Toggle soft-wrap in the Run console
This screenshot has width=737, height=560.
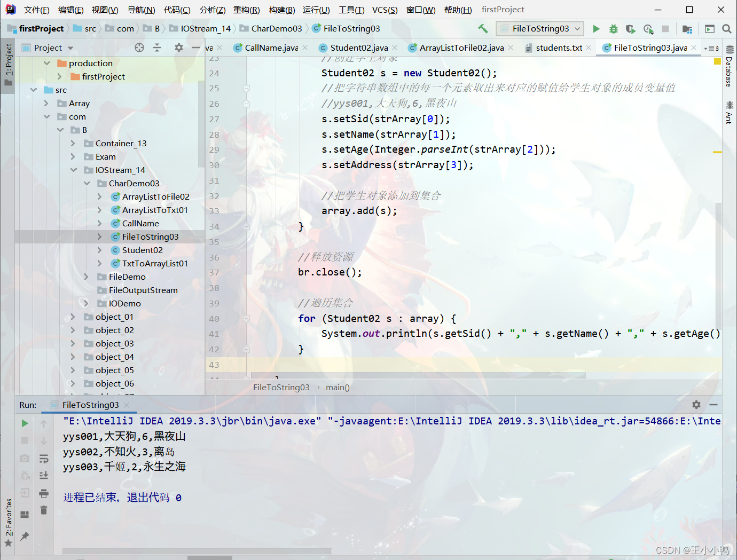tap(44, 459)
